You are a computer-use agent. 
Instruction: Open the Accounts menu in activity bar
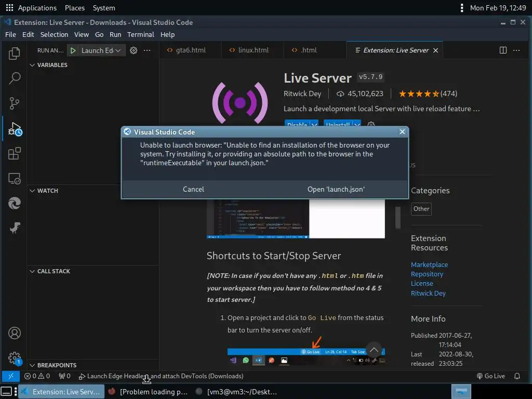tap(14, 333)
